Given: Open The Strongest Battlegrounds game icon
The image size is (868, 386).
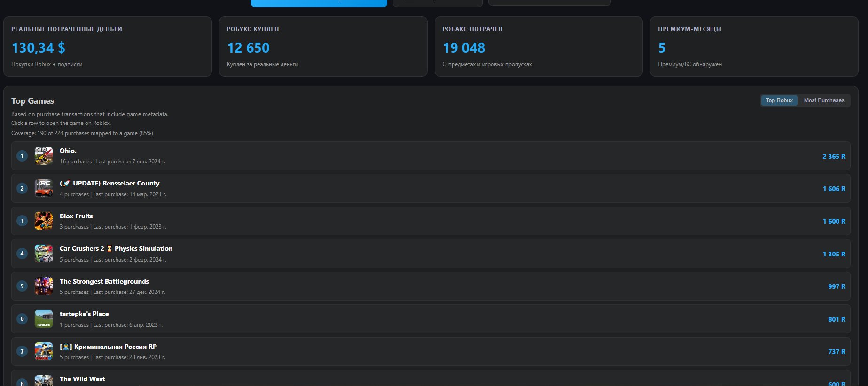Looking at the screenshot, I should [x=44, y=286].
